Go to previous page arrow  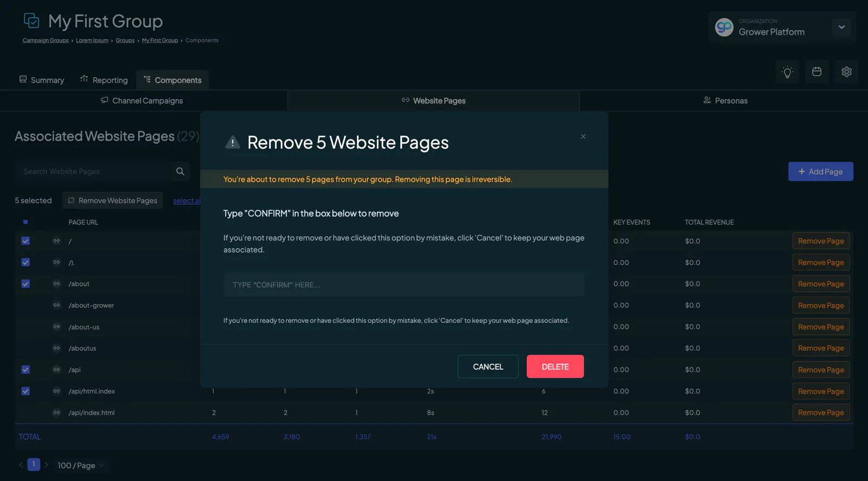point(21,465)
